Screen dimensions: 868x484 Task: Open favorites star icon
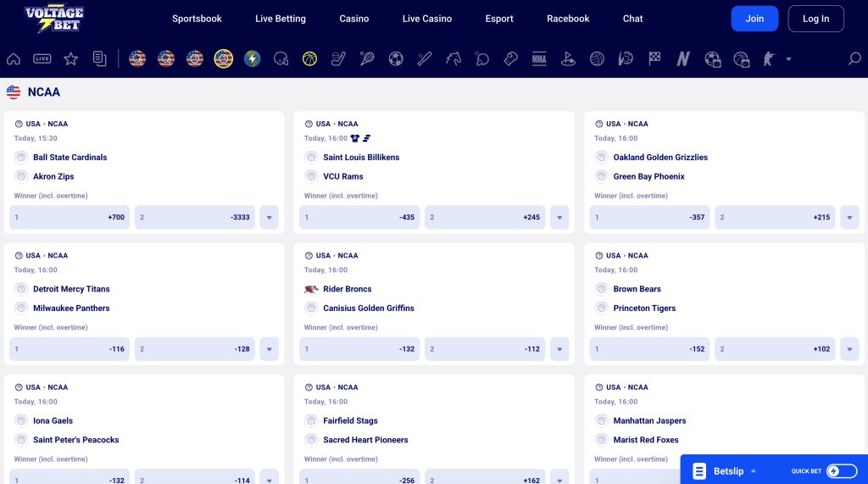[71, 58]
